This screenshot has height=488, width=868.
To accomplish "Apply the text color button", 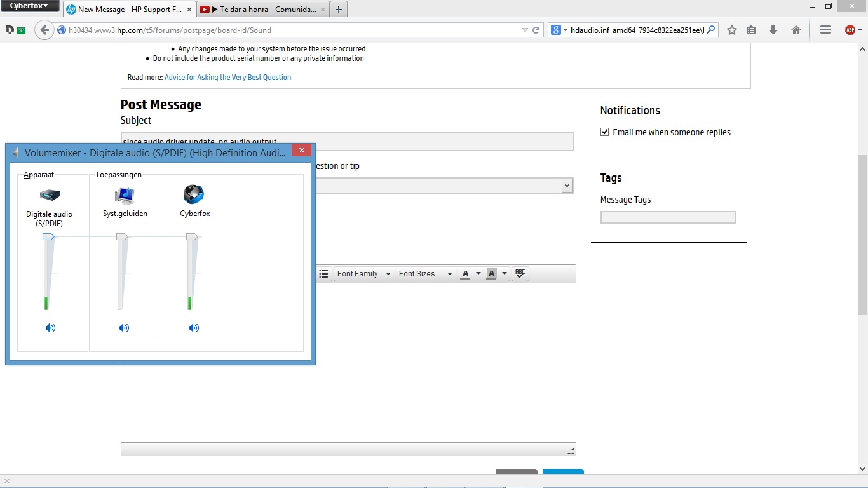I will click(x=466, y=274).
